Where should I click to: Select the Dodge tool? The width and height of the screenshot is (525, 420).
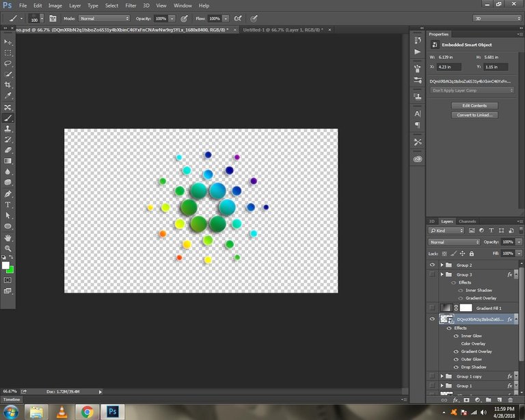pos(8,182)
